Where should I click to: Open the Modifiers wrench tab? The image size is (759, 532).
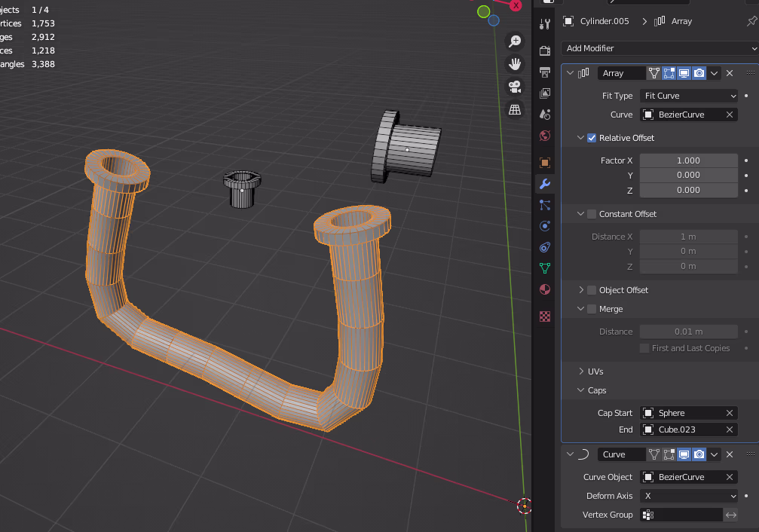tap(544, 183)
